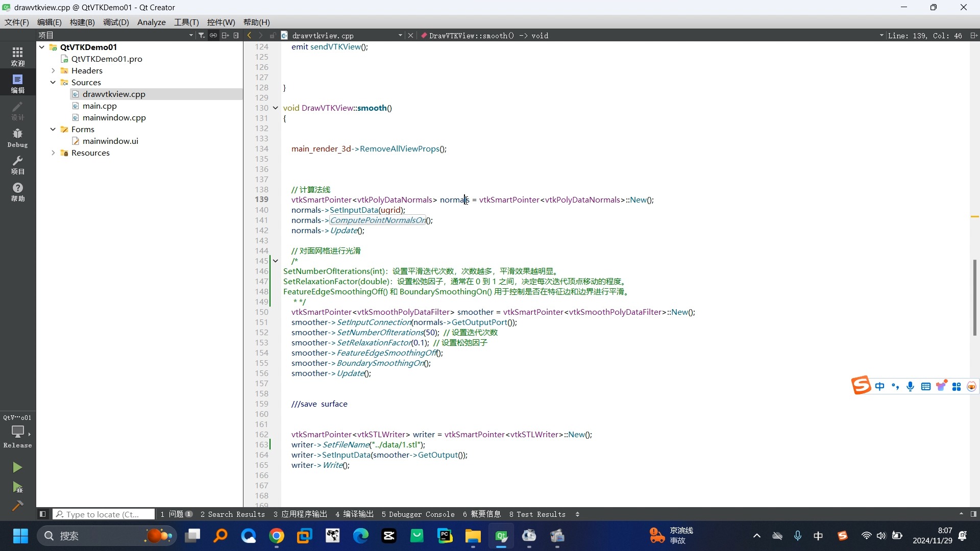This screenshot has width=980, height=551.
Task: Switch to Debug mode in sidebar
Action: tap(17, 138)
